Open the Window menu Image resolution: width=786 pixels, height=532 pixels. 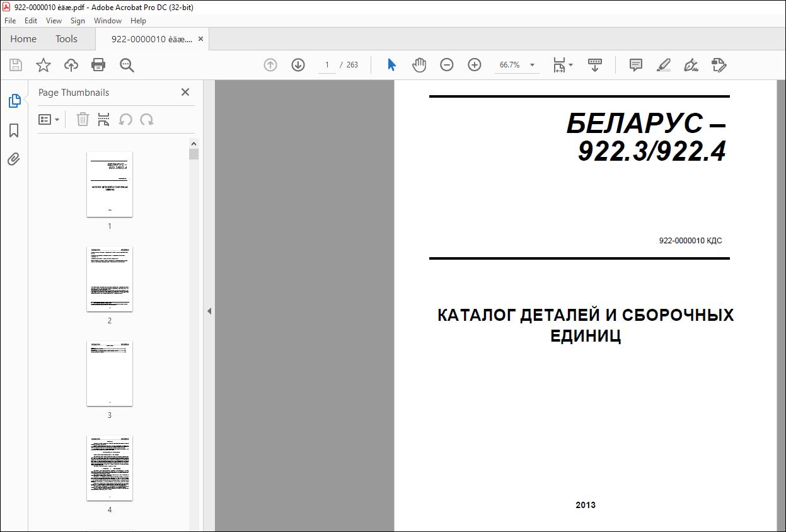(108, 21)
